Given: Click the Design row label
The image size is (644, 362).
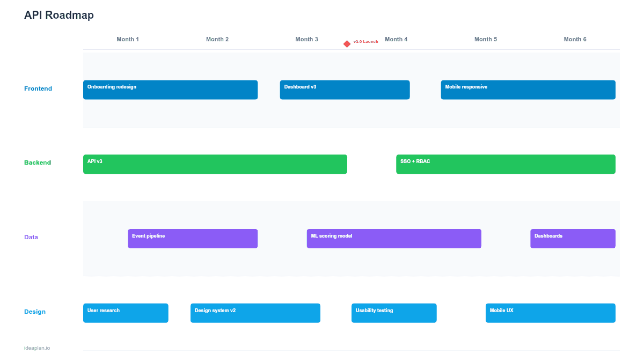Looking at the screenshot, I should 35,312.
